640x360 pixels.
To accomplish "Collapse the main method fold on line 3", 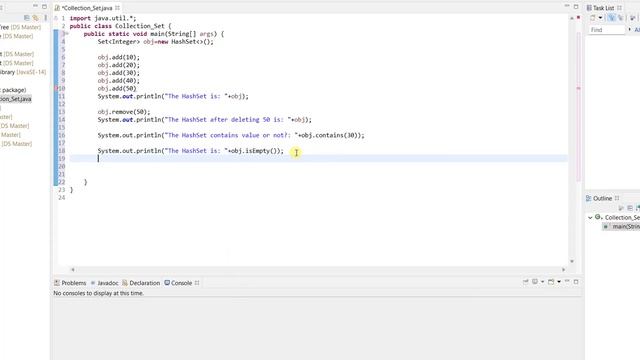I will (67, 34).
